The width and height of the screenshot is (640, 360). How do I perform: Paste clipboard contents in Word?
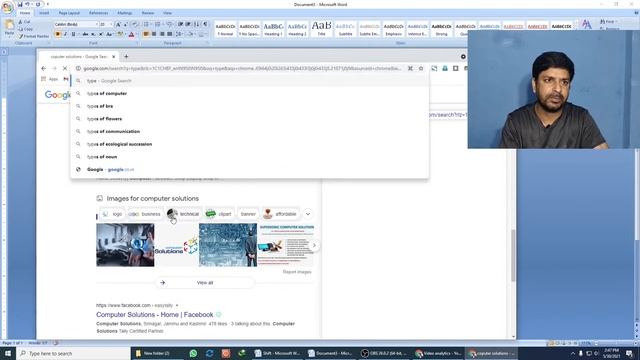[x=9, y=27]
